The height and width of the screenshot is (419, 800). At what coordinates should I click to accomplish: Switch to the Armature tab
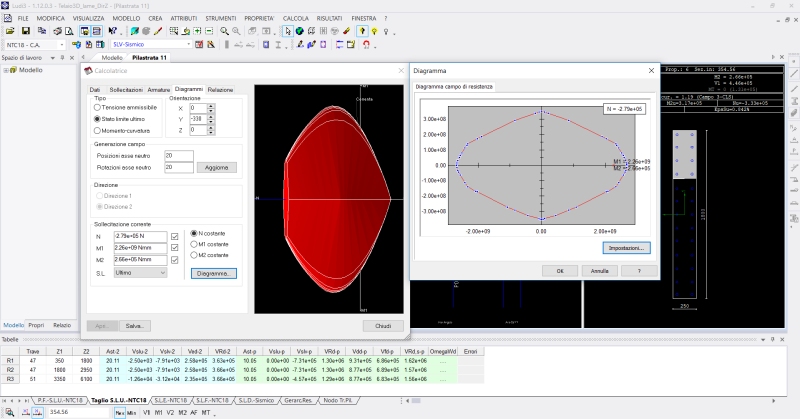[x=160, y=90]
